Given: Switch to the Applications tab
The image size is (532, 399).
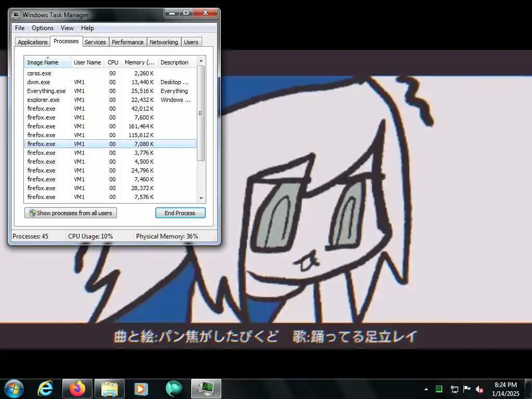Looking at the screenshot, I should point(33,42).
